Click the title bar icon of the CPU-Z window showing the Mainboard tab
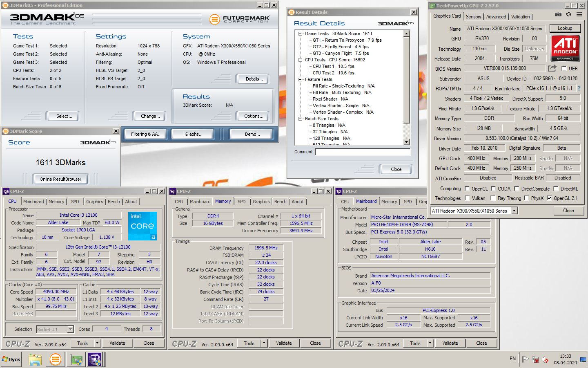The height and width of the screenshot is (368, 588). (339, 191)
